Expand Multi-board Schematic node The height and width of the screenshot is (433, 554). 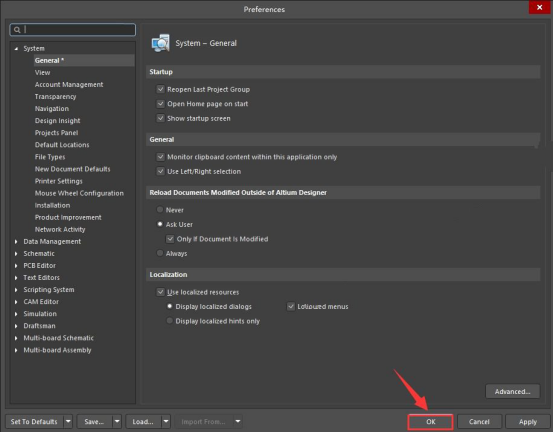(x=16, y=338)
